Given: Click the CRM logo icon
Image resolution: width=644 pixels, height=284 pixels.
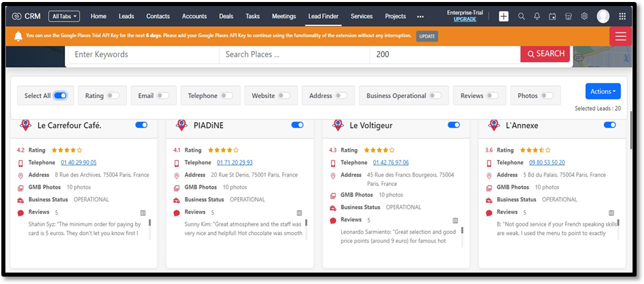Looking at the screenshot, I should (x=16, y=16).
